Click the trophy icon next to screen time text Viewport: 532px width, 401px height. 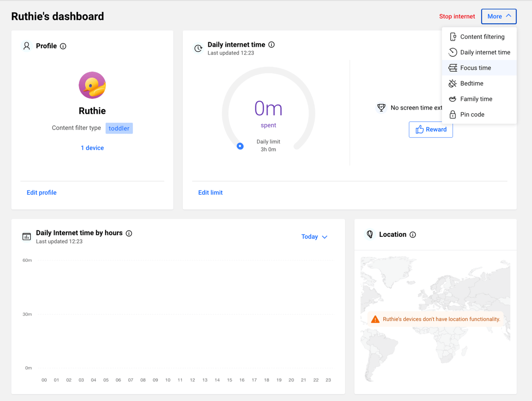point(381,108)
